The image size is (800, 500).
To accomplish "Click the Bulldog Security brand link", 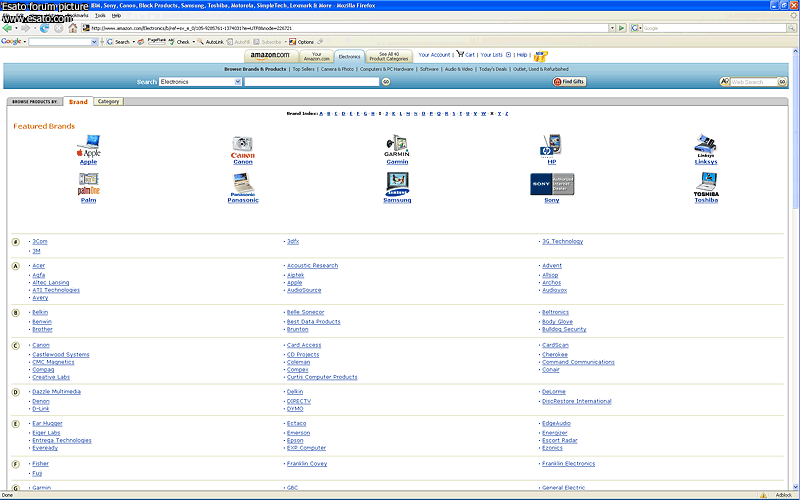I will [x=564, y=330].
